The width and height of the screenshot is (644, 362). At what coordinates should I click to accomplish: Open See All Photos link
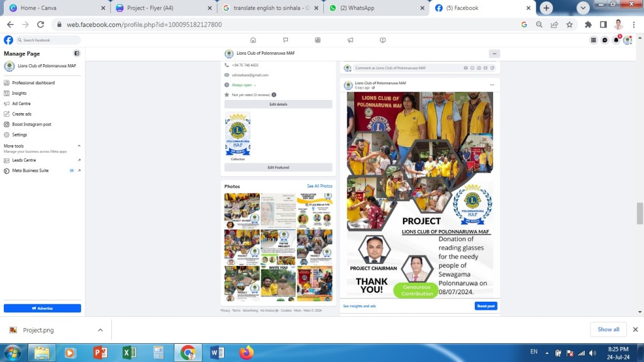319,186
